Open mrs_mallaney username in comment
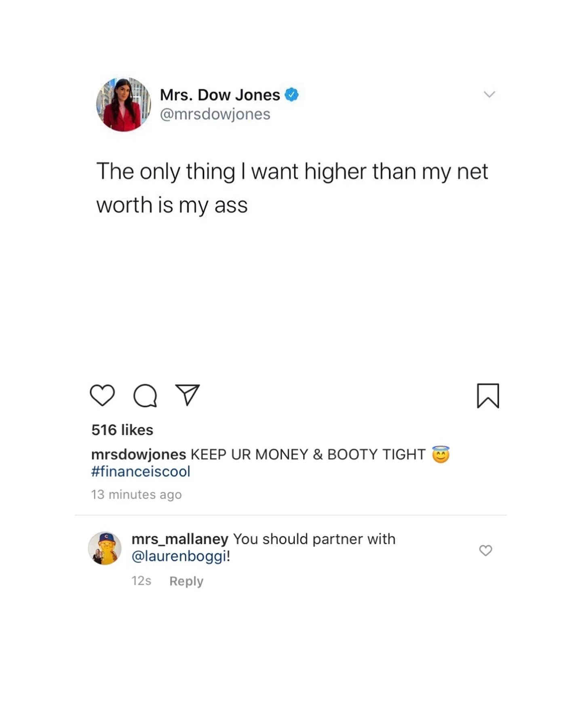The width and height of the screenshot is (582, 728). [180, 540]
